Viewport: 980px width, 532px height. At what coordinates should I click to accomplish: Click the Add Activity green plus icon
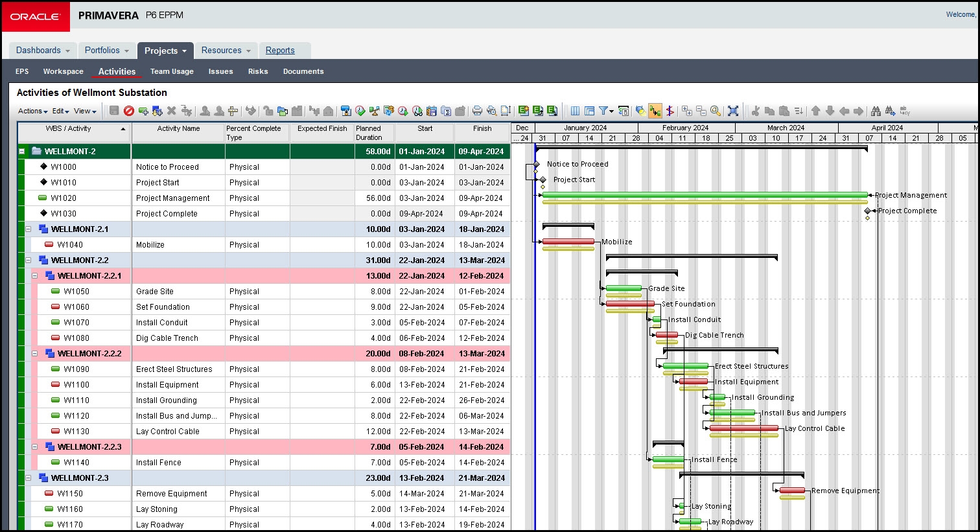tap(143, 111)
